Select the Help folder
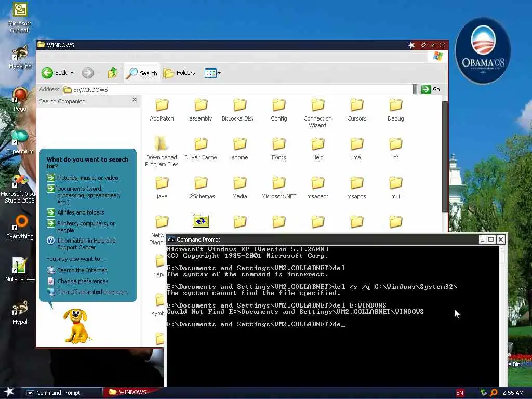This screenshot has width=532, height=399. [317, 149]
